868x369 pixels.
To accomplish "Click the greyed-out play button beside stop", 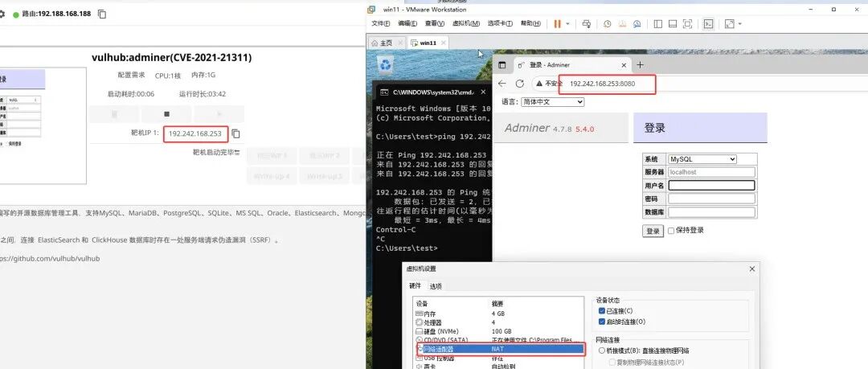I will tap(219, 114).
